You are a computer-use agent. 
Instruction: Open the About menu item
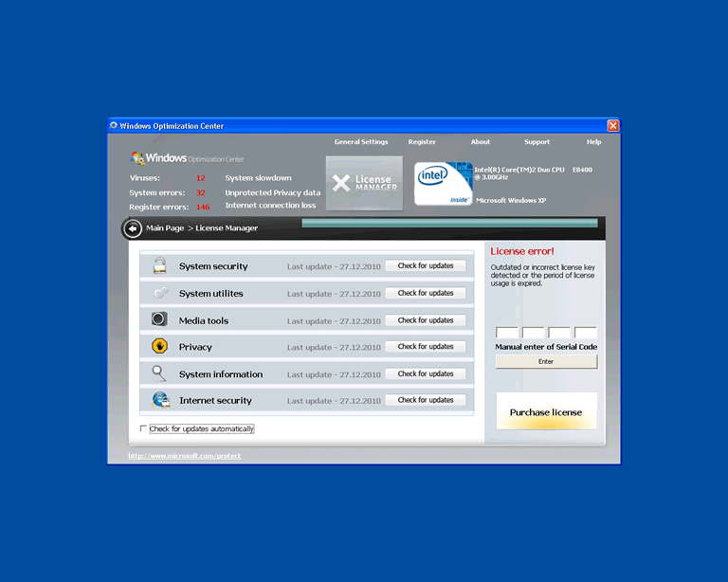[x=481, y=142]
